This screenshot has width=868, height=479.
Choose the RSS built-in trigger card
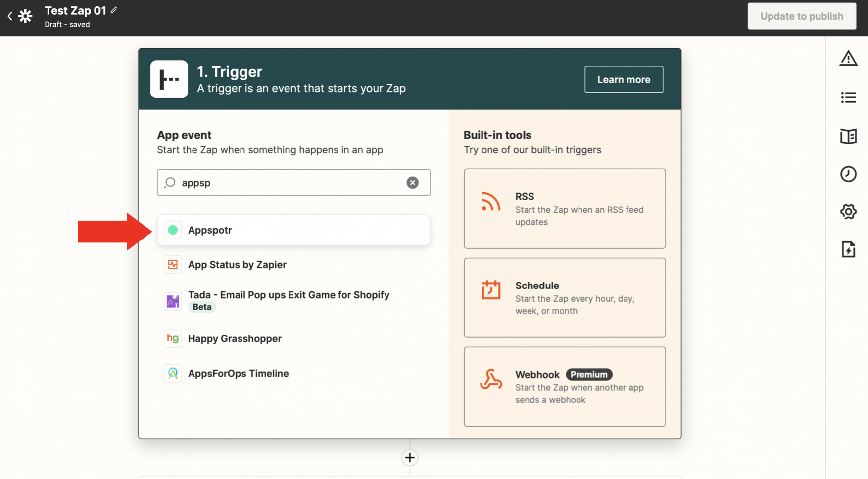click(x=565, y=208)
